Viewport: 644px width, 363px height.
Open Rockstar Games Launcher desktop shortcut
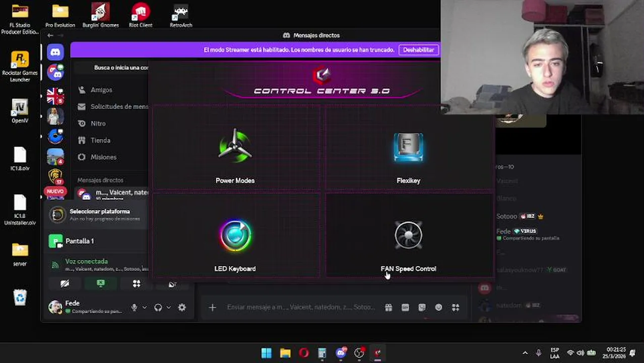(20, 67)
